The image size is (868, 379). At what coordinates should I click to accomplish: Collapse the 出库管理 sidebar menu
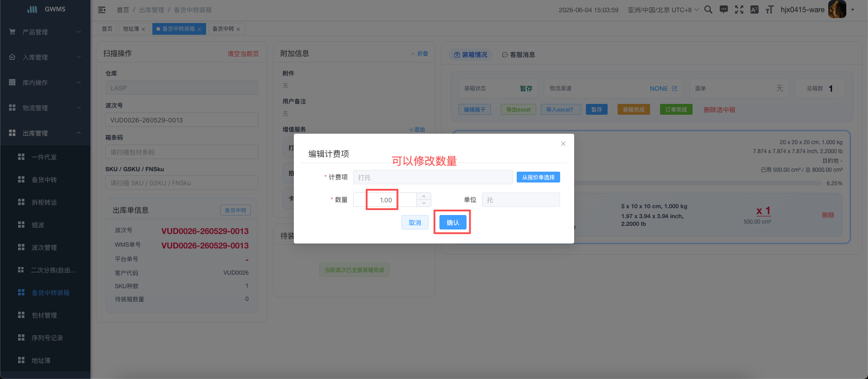click(45, 133)
